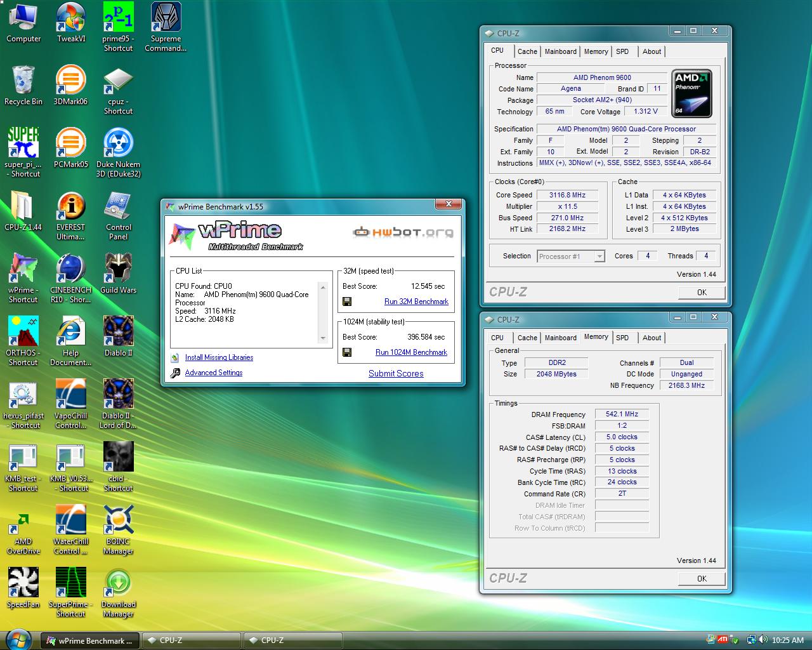The height and width of the screenshot is (650, 812).
Task: Launch SuperPrime shortcut icon
Action: click(x=70, y=592)
